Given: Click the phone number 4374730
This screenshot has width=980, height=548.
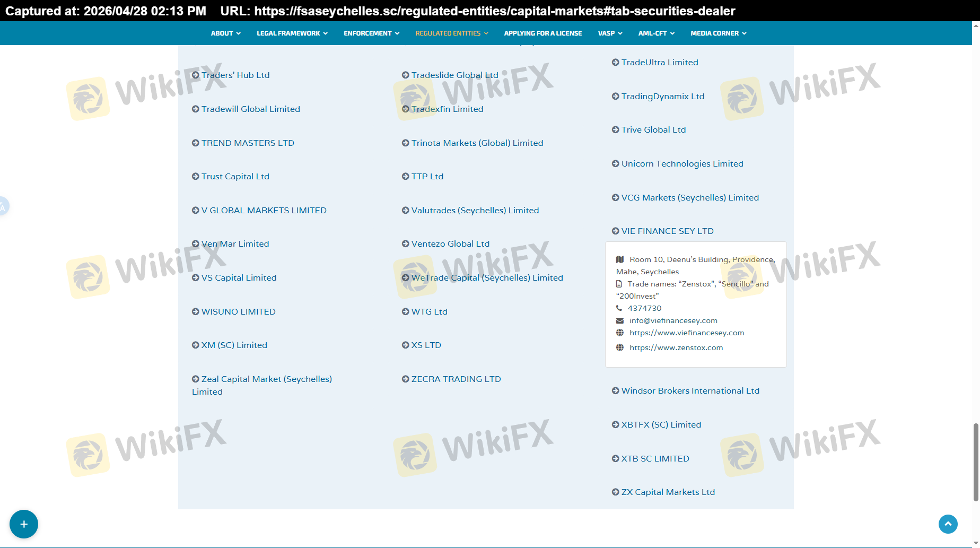Looking at the screenshot, I should point(645,309).
